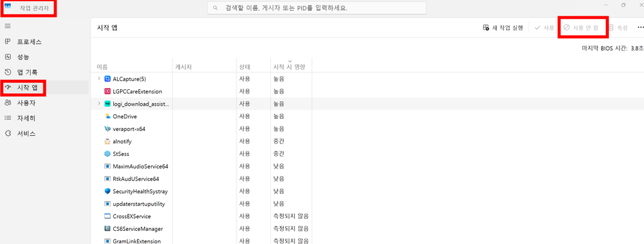Click the CS6ServiceManager icon
644x244 pixels.
pos(108,228)
